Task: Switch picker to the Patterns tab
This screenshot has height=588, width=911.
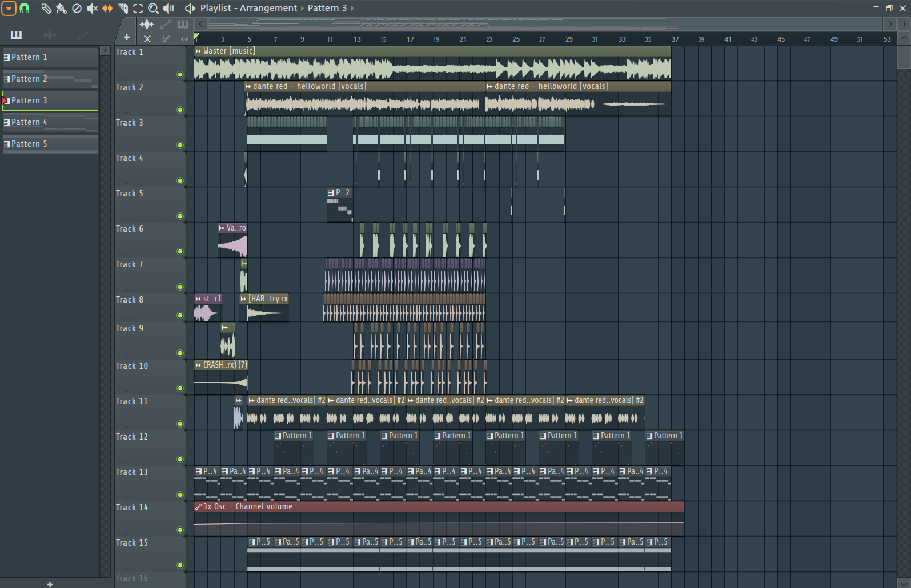Action: [16, 35]
